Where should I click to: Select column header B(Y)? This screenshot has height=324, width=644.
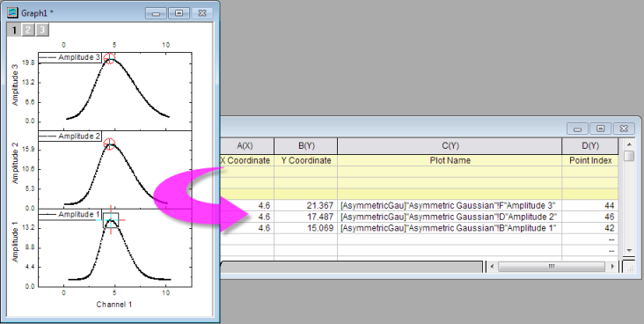click(x=306, y=146)
